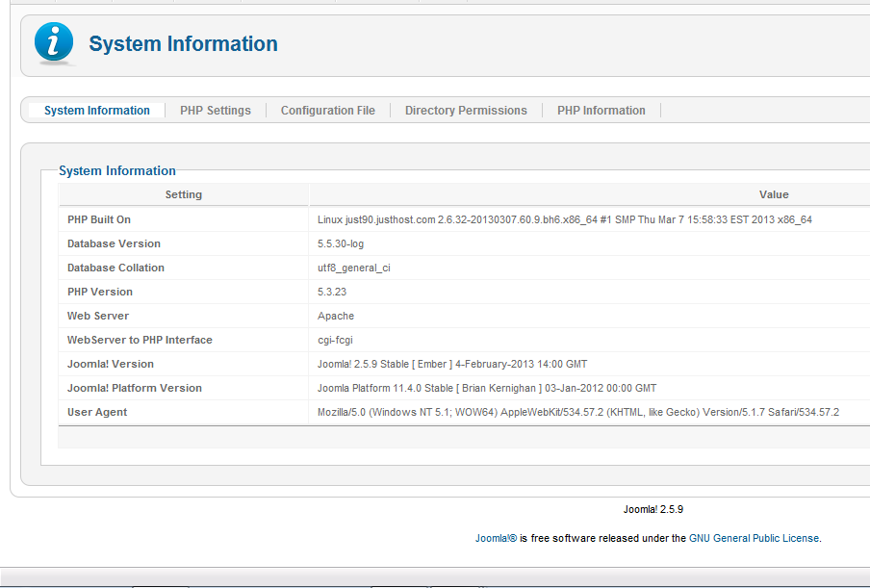Click the Joomla Platform 11.4.0 Stable value
The width and height of the screenshot is (870, 588).
pyautogui.click(x=487, y=388)
